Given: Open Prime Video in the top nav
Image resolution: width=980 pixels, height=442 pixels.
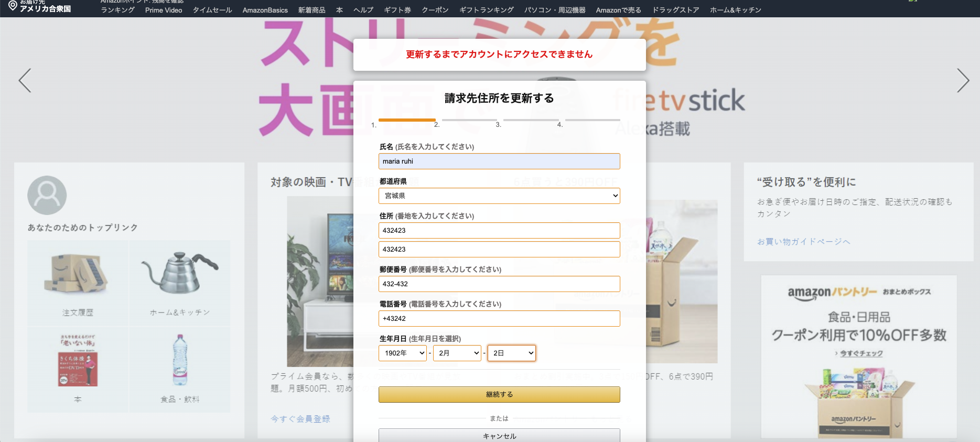Looking at the screenshot, I should pos(164,10).
